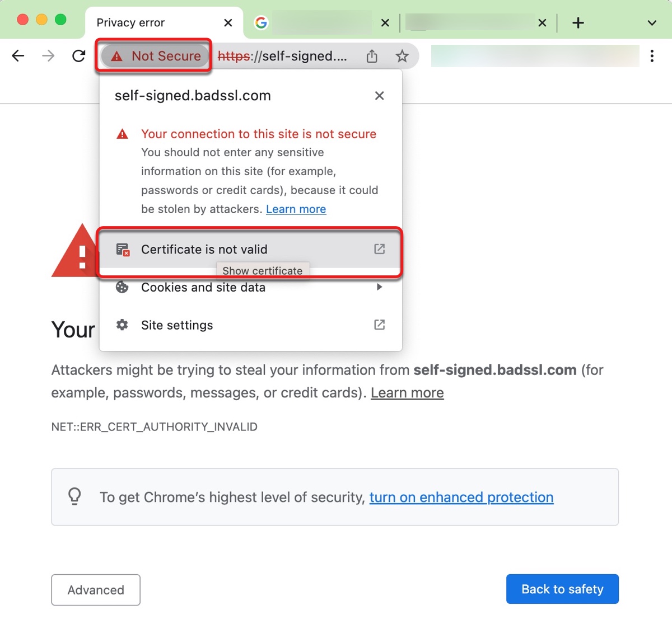Switch to the Google tab
This screenshot has width=672, height=638.
[314, 22]
